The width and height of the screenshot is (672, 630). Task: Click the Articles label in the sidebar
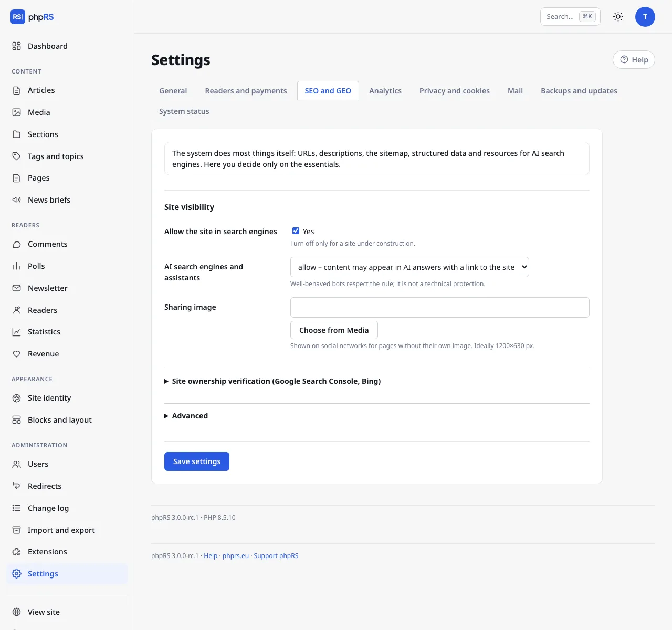tap(41, 90)
